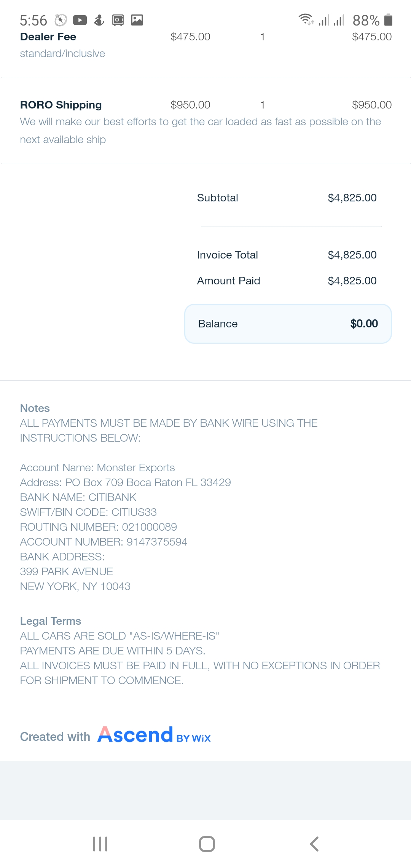This screenshot has width=411, height=868.
Task: Tap the Legal Terms heading
Action: (x=51, y=621)
